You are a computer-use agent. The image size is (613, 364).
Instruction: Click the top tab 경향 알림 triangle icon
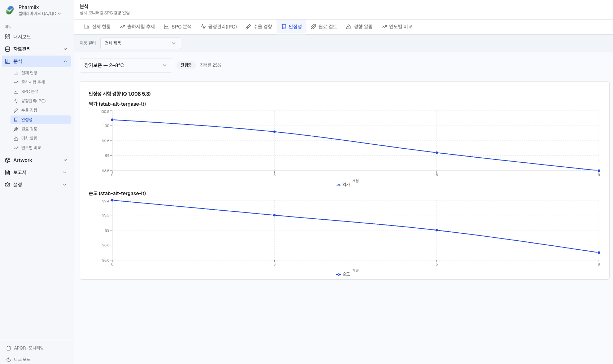349,27
